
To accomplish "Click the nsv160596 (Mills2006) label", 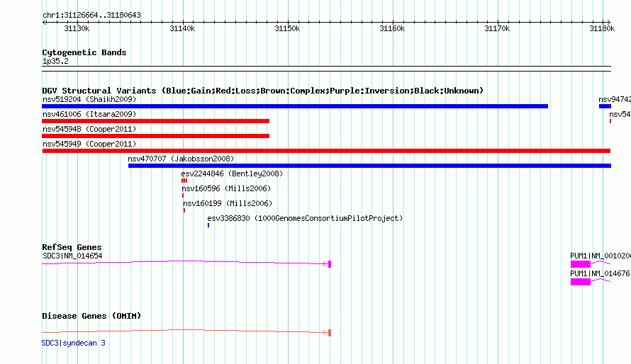I will [x=226, y=188].
